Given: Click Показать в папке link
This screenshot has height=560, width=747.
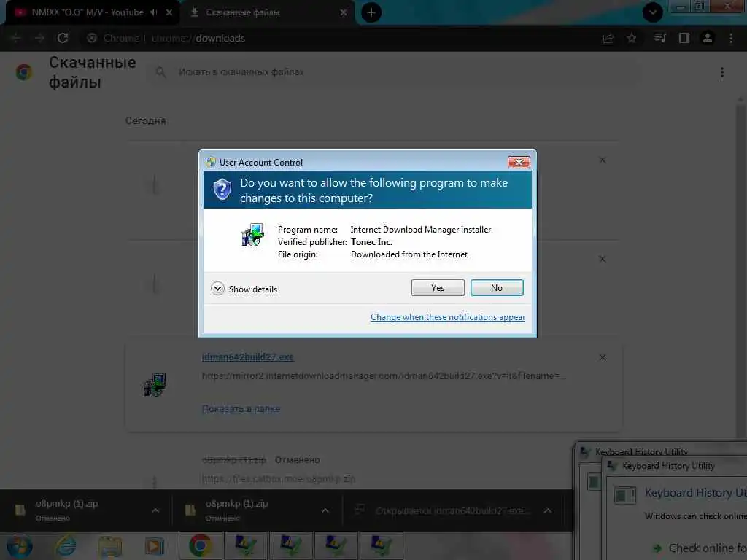Looking at the screenshot, I should (241, 409).
